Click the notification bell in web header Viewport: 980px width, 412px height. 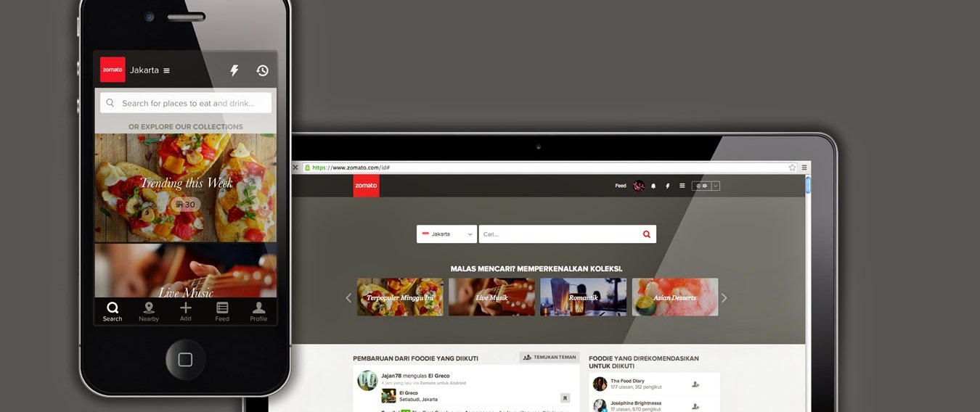(653, 186)
